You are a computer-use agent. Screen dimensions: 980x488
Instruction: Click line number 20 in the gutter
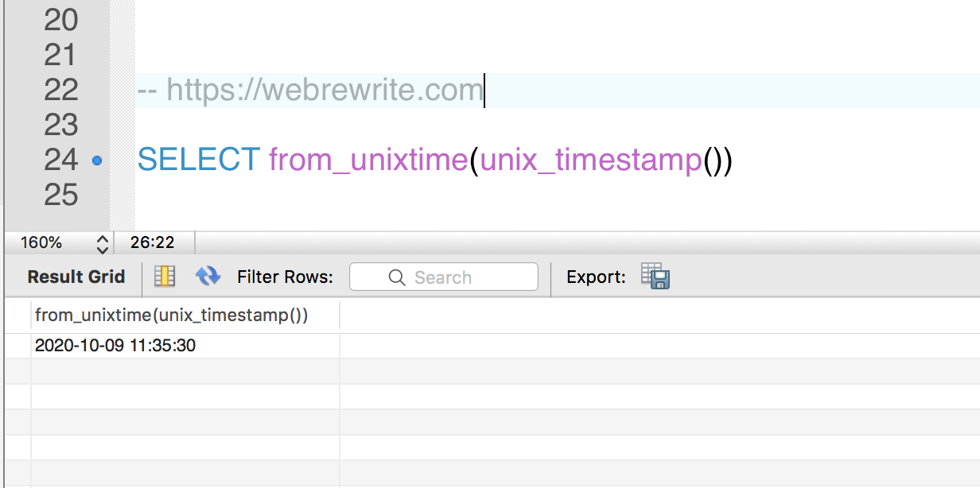click(x=60, y=21)
